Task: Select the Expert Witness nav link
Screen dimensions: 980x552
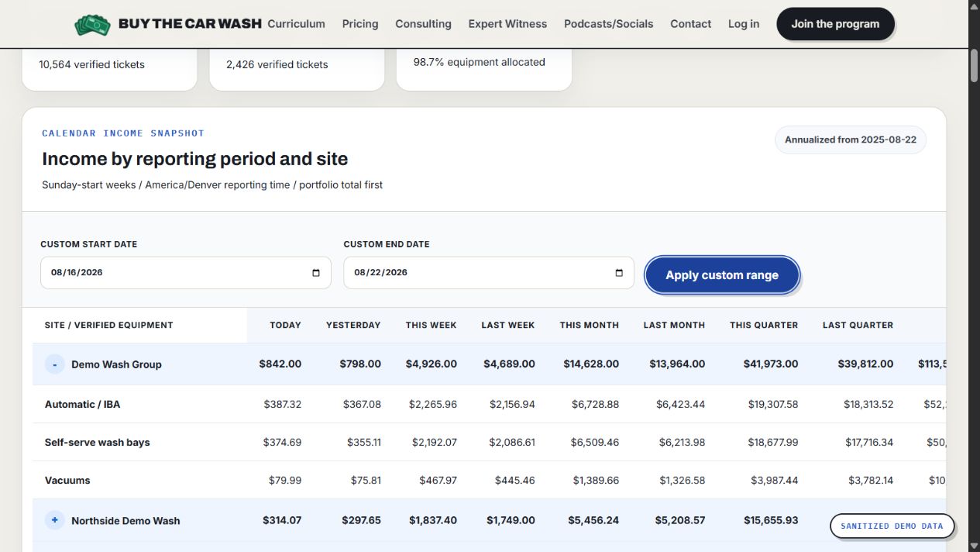Action: pos(507,24)
